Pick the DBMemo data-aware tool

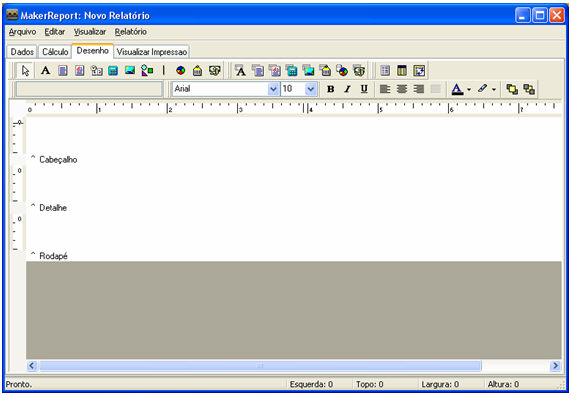[x=258, y=71]
